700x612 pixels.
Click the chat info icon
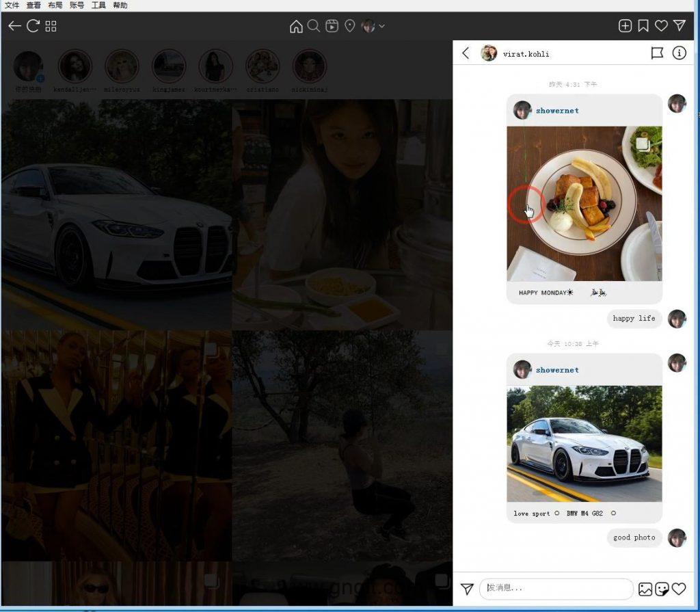point(679,53)
